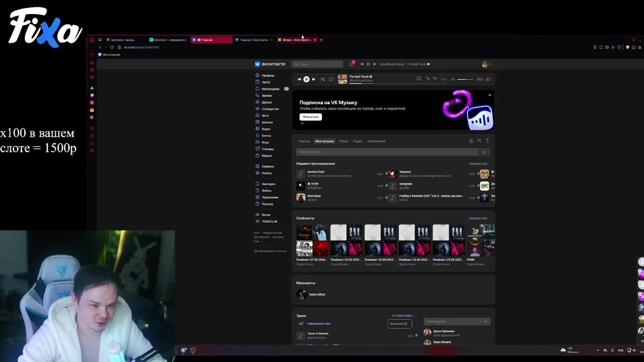Switch to Neonclub browser tab
644x362 pixels.
click(x=168, y=40)
